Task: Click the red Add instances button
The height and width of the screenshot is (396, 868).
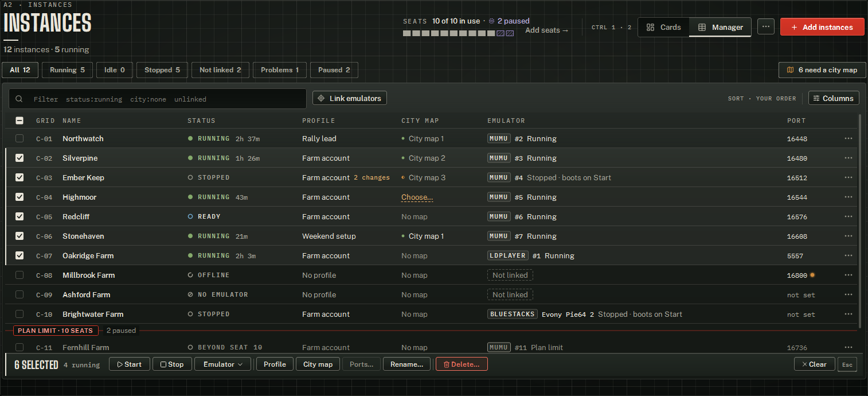Action: point(822,27)
